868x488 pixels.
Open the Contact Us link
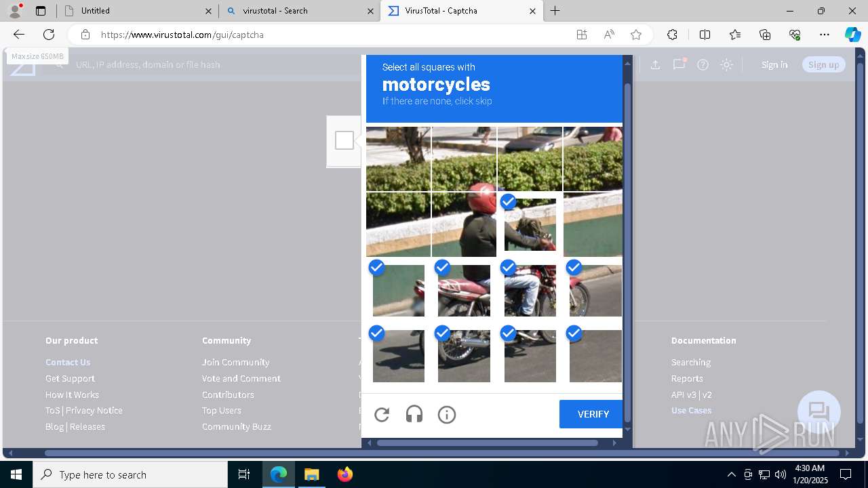68,362
